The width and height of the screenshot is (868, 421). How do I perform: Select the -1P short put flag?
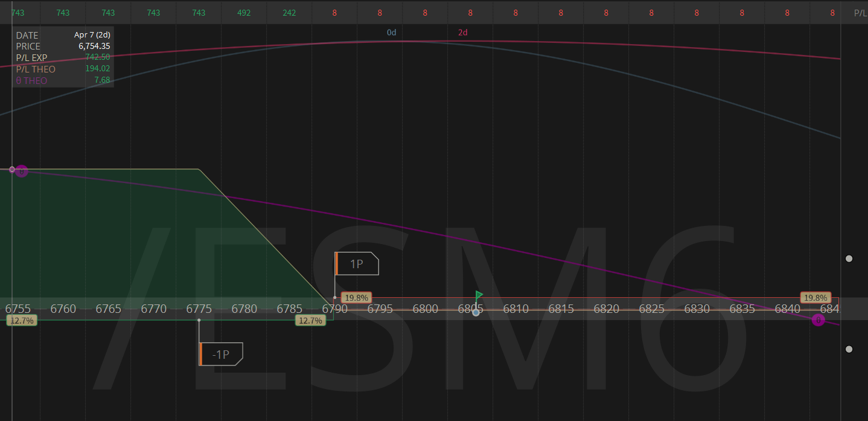click(222, 355)
